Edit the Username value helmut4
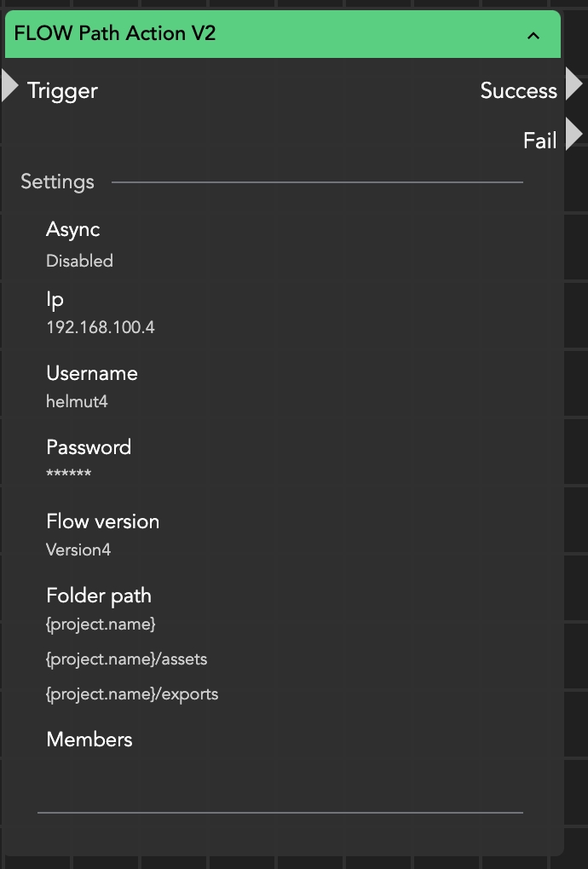The image size is (588, 869). coord(77,401)
